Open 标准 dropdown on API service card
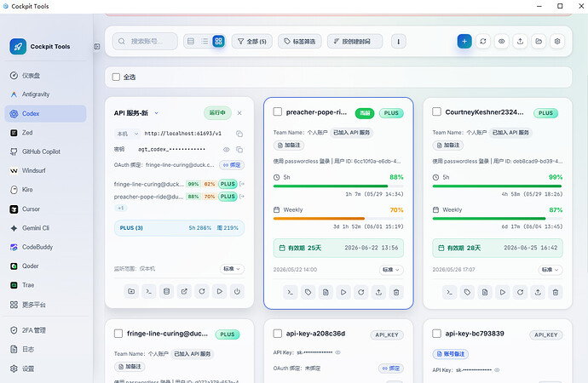This screenshot has width=588, height=383. [x=232, y=269]
